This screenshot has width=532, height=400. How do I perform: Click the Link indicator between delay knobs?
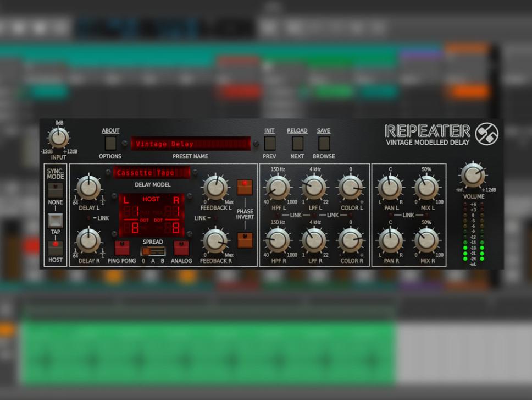[x=87, y=218]
